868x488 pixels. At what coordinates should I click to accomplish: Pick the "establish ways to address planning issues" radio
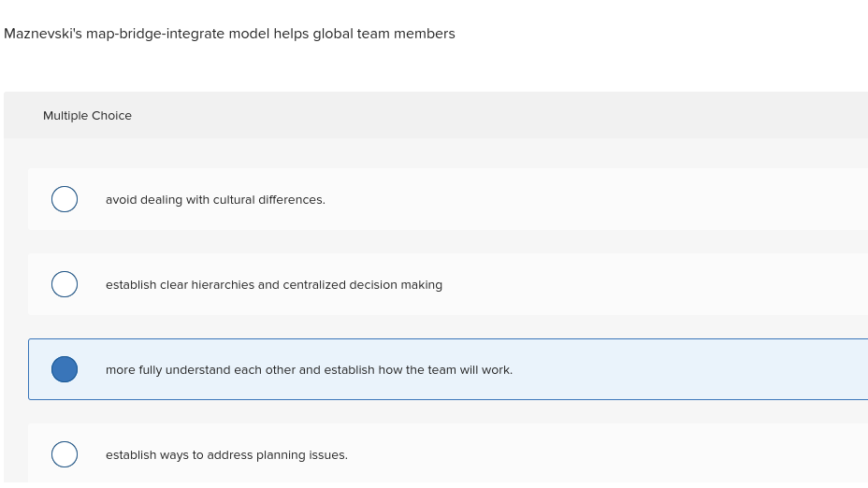click(x=65, y=454)
